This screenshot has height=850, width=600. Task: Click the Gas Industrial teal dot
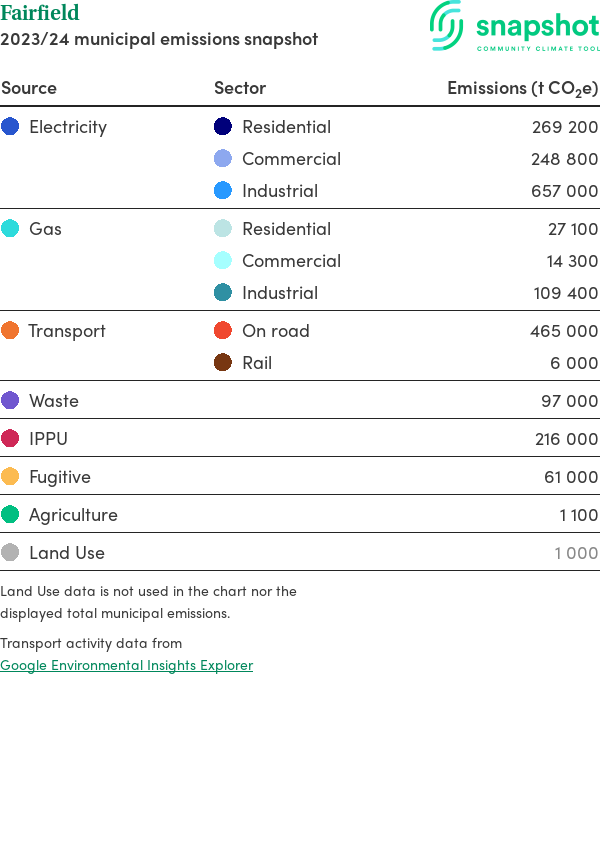[223, 292]
